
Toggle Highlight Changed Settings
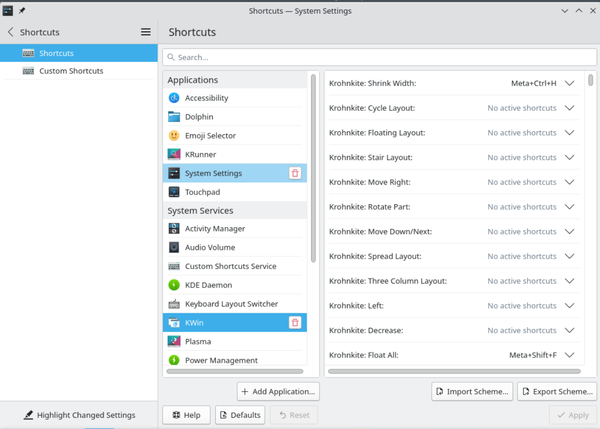click(x=79, y=415)
